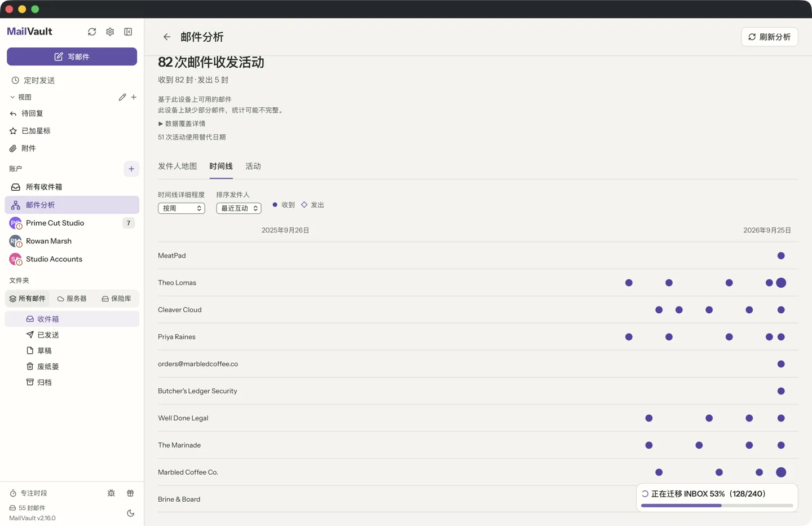Screen dimensions: 812x526
Task: Click the 刷新分析 button
Action: pyautogui.click(x=769, y=37)
